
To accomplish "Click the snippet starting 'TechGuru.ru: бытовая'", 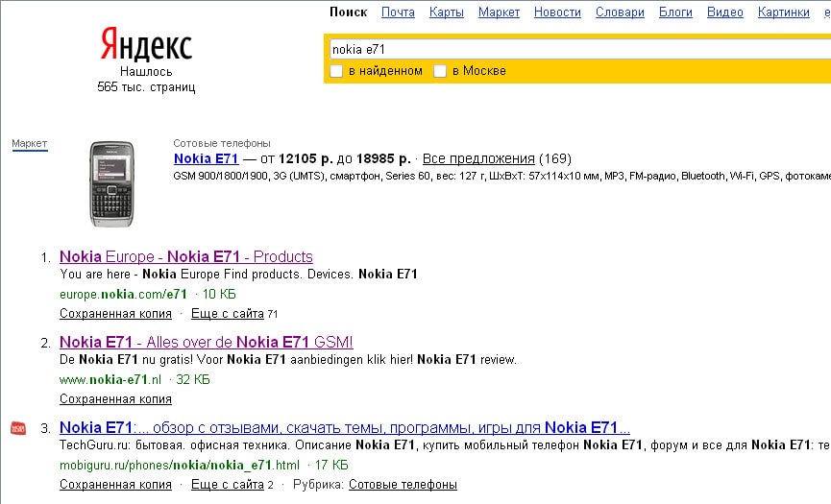I will click(445, 445).
